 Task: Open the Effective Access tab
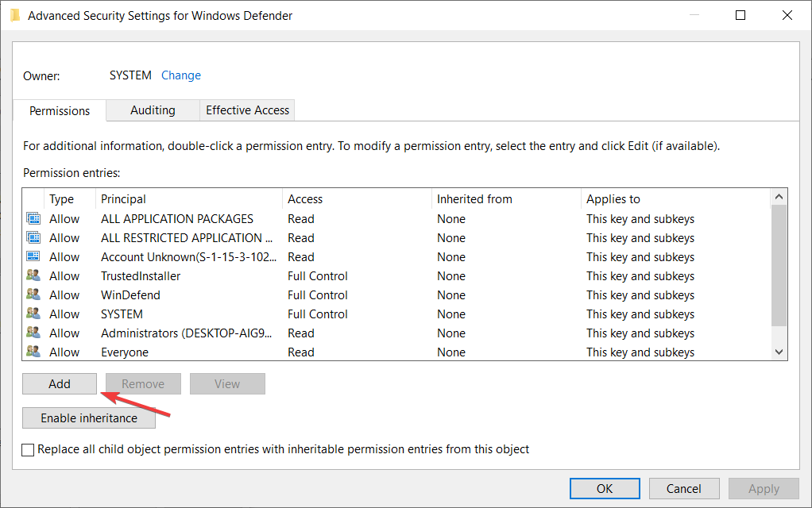click(248, 110)
